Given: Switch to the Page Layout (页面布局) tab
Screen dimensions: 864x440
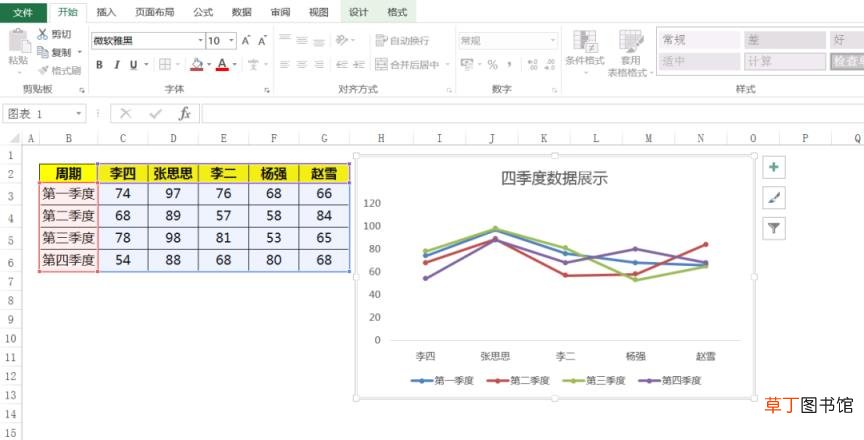Looking at the screenshot, I should [154, 12].
